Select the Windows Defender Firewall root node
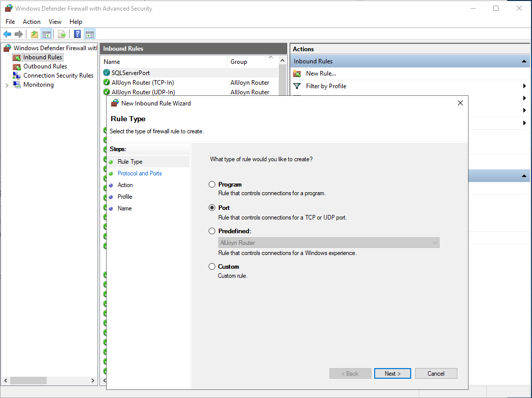This screenshot has height=398, width=532. pyautogui.click(x=55, y=48)
